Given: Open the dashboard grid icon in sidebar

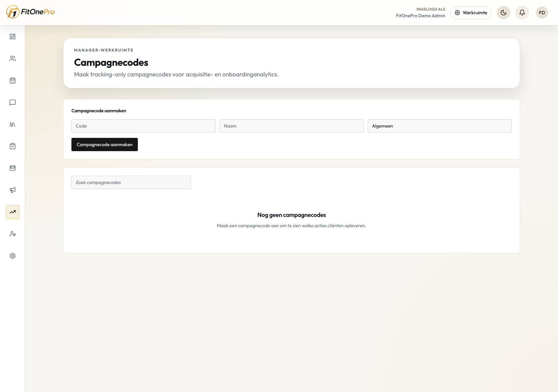Looking at the screenshot, I should click(x=13, y=37).
